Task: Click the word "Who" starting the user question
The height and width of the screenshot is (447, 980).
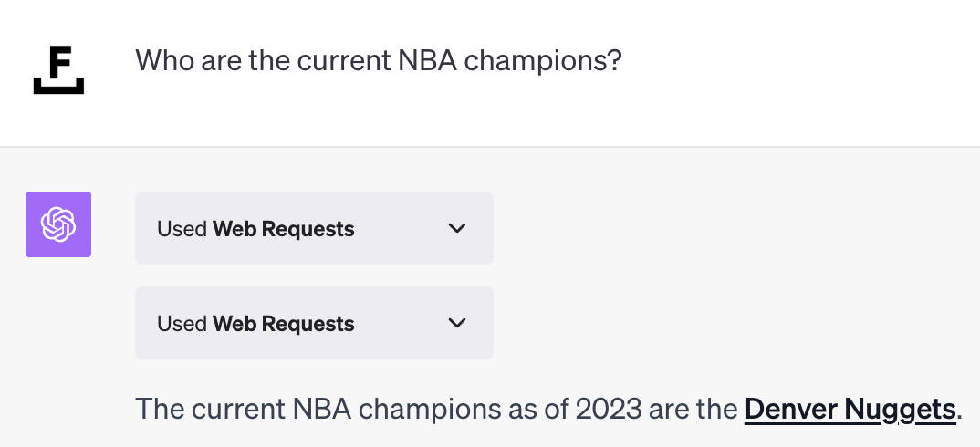Action: coord(162,61)
